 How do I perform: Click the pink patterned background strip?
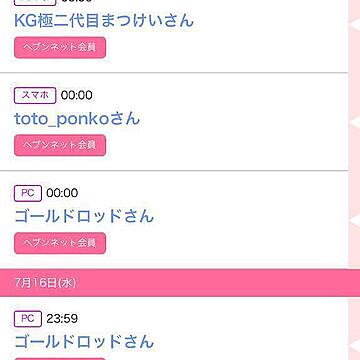354,133
